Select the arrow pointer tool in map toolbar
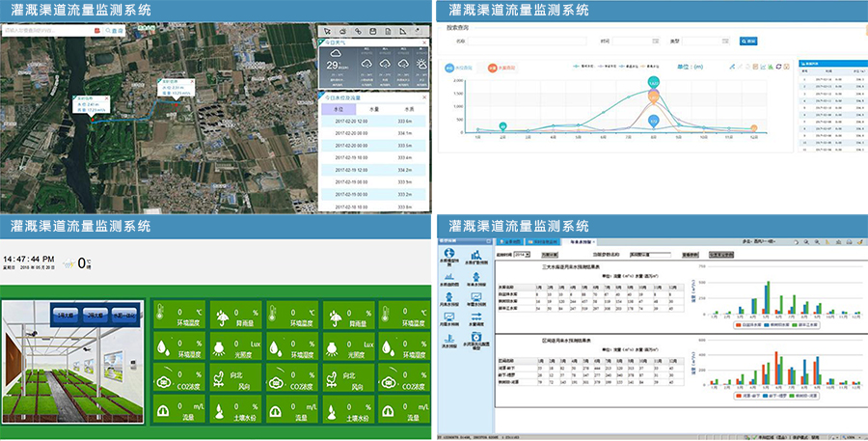The width and height of the screenshot is (868, 441). click(x=327, y=32)
